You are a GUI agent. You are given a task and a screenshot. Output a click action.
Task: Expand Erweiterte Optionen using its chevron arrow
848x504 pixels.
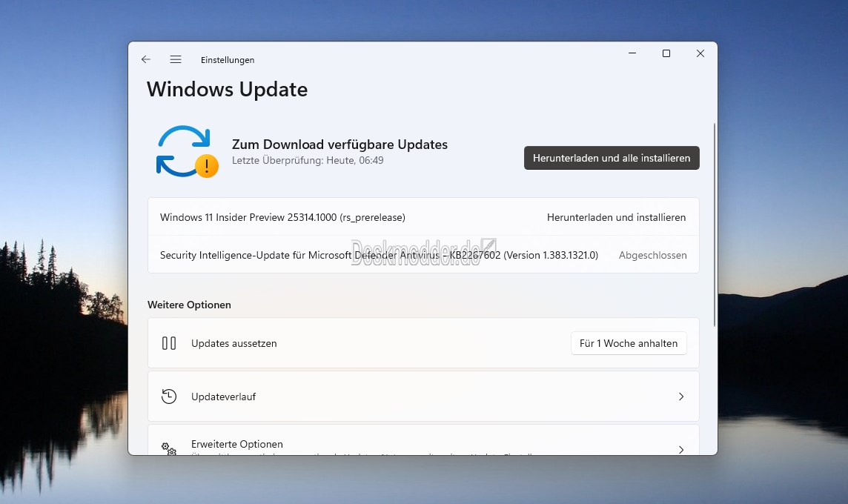pos(680,448)
